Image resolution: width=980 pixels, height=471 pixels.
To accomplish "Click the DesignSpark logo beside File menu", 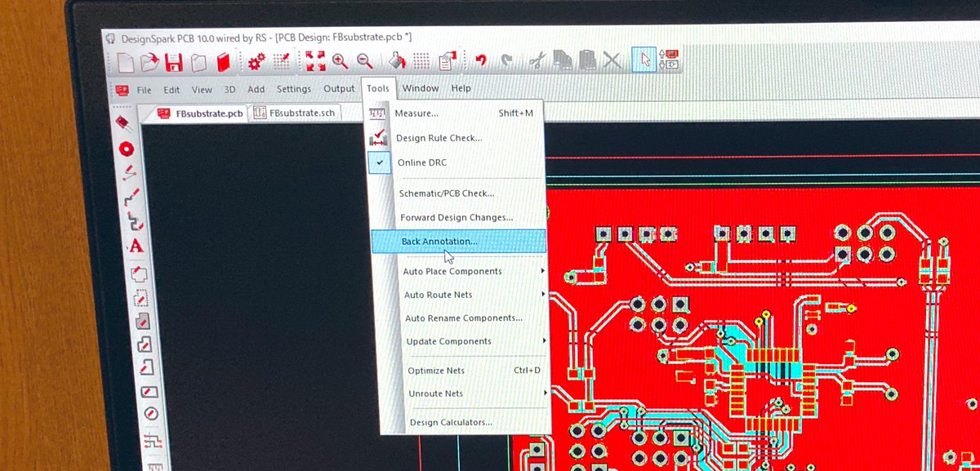I will point(122,90).
